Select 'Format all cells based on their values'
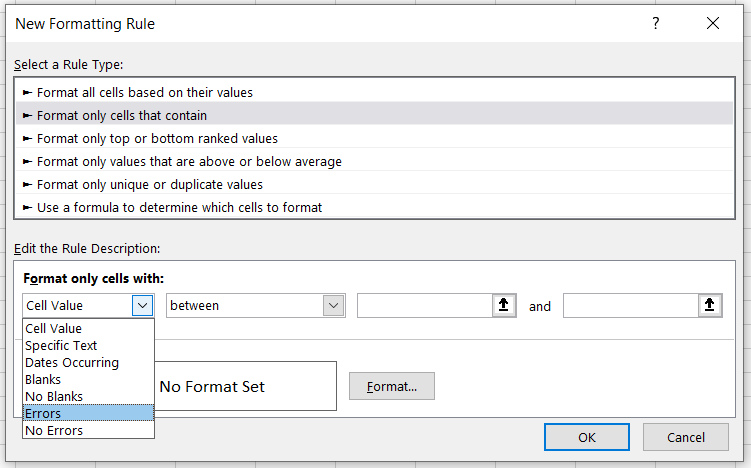Viewport: 751px width, 468px height. (x=145, y=92)
